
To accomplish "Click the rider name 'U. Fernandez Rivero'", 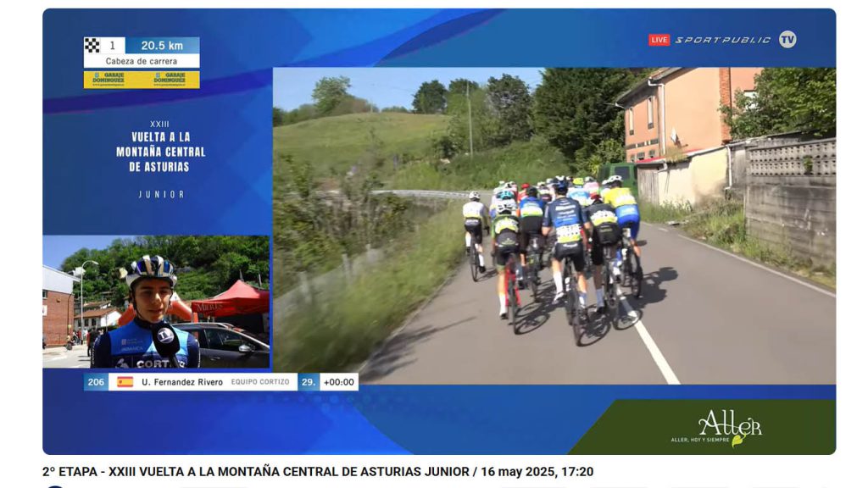I will (x=182, y=382).
